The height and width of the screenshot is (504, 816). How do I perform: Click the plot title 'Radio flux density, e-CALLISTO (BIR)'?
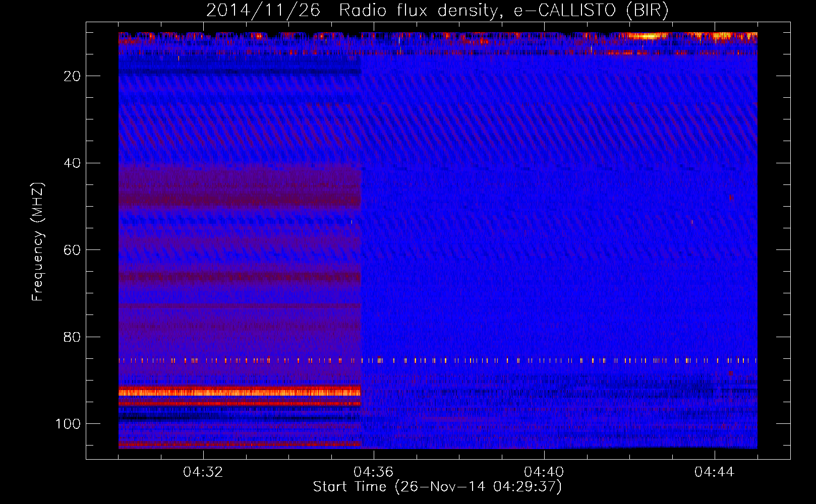click(x=503, y=11)
